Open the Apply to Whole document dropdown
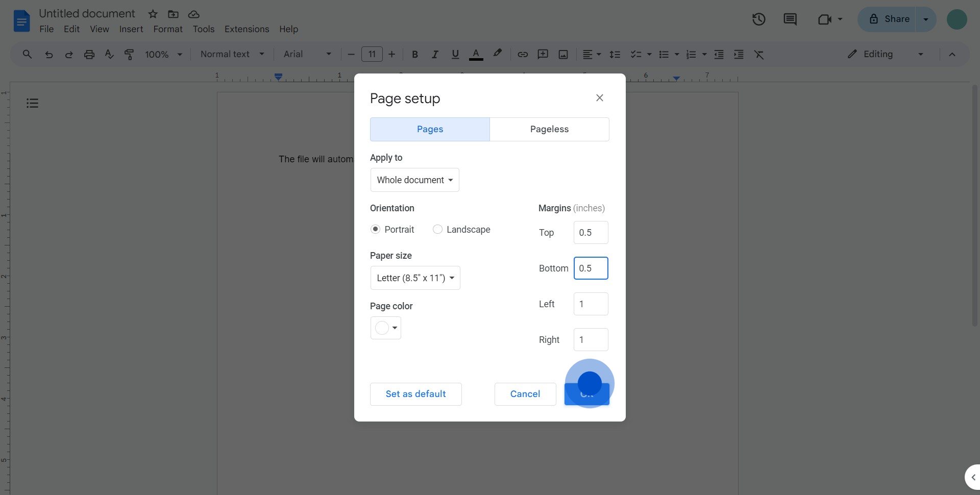Image resolution: width=980 pixels, height=495 pixels. pyautogui.click(x=414, y=180)
